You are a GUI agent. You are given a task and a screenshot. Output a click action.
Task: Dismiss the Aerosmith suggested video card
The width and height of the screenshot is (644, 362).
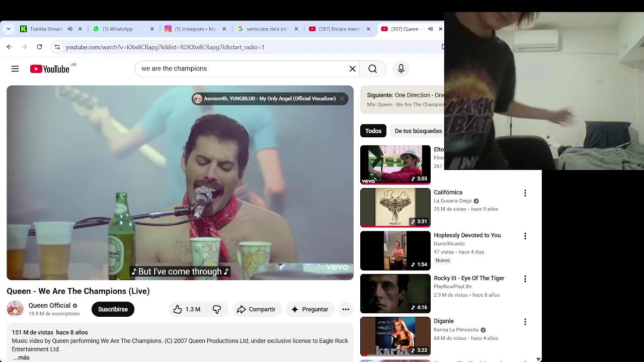(x=342, y=99)
